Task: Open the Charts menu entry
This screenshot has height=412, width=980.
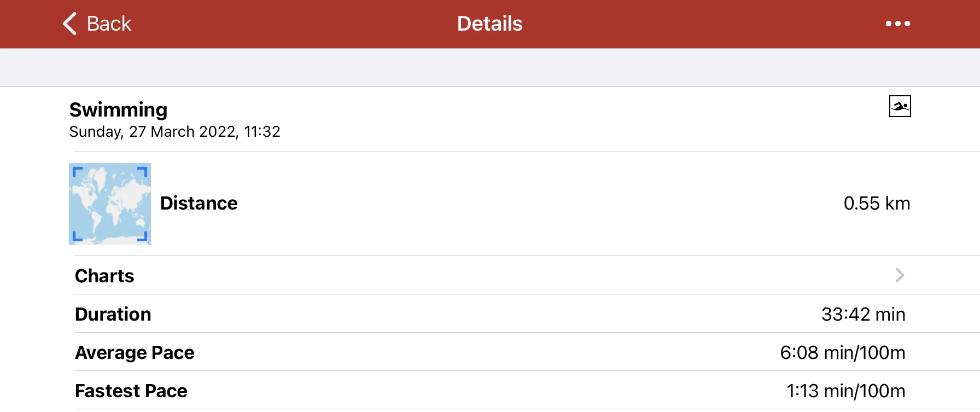Action: pyautogui.click(x=104, y=276)
